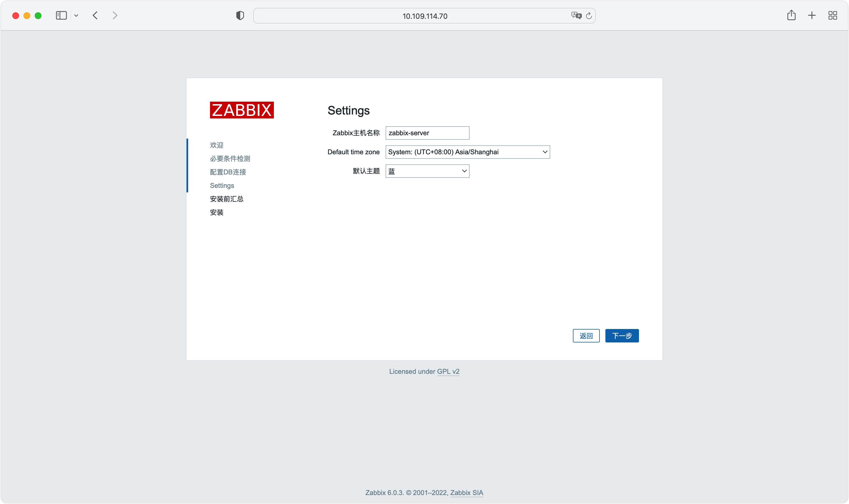
Task: Open a new tab with the plus icon
Action: (x=812, y=16)
